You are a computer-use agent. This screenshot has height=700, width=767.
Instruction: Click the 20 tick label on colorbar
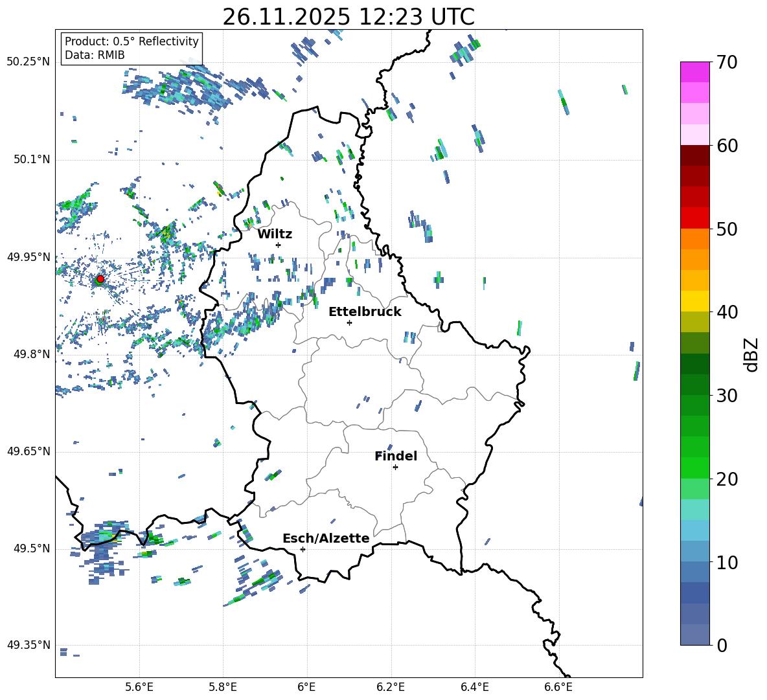click(727, 479)
